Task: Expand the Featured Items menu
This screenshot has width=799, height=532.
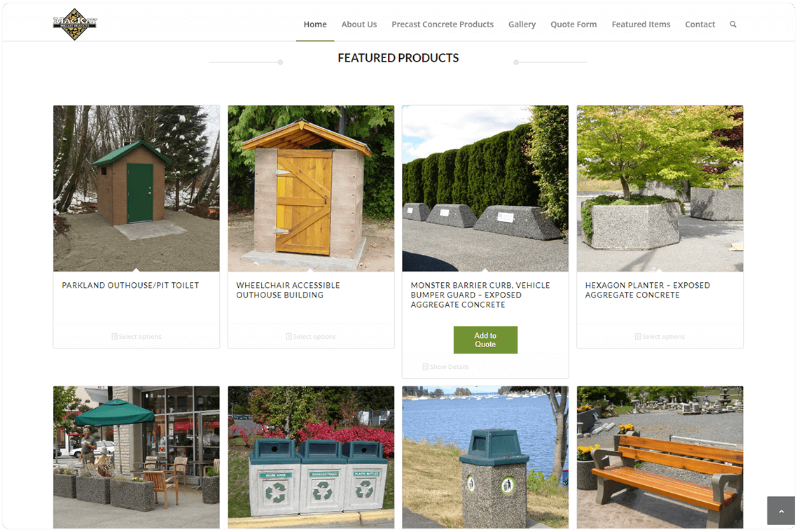Action: (641, 24)
